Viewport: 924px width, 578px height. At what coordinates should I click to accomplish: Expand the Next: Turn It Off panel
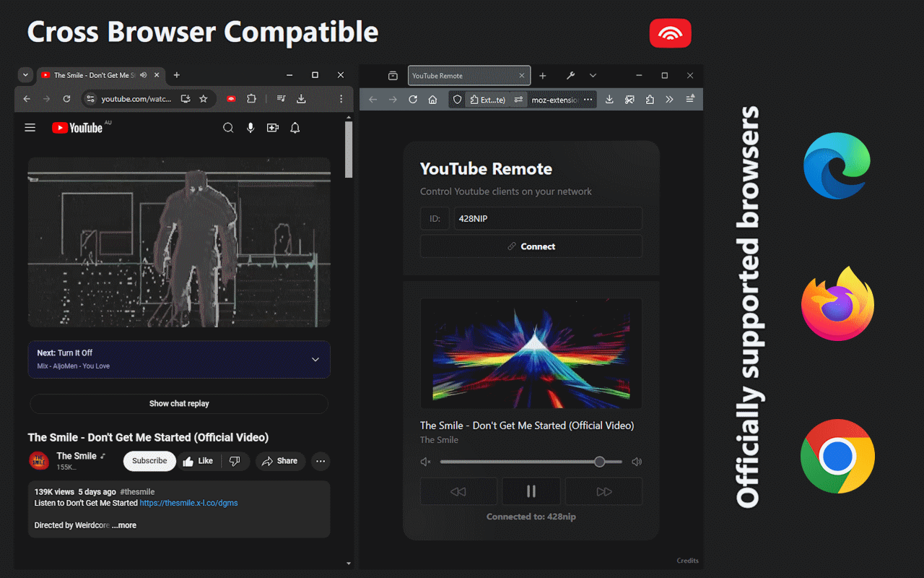click(x=315, y=359)
